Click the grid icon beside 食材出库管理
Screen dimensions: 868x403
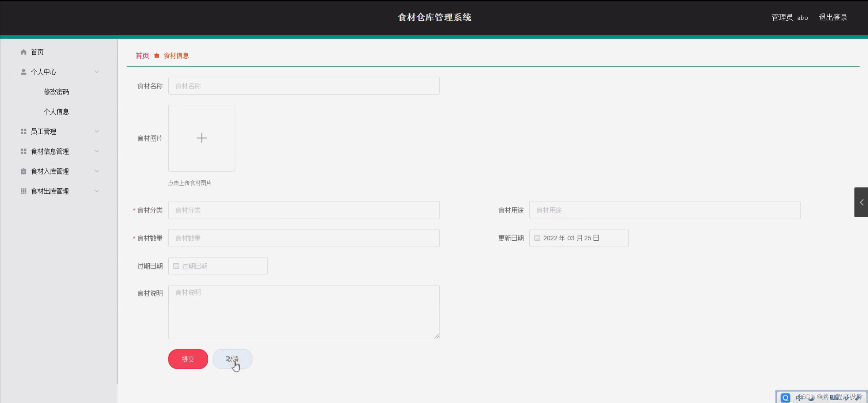click(23, 191)
